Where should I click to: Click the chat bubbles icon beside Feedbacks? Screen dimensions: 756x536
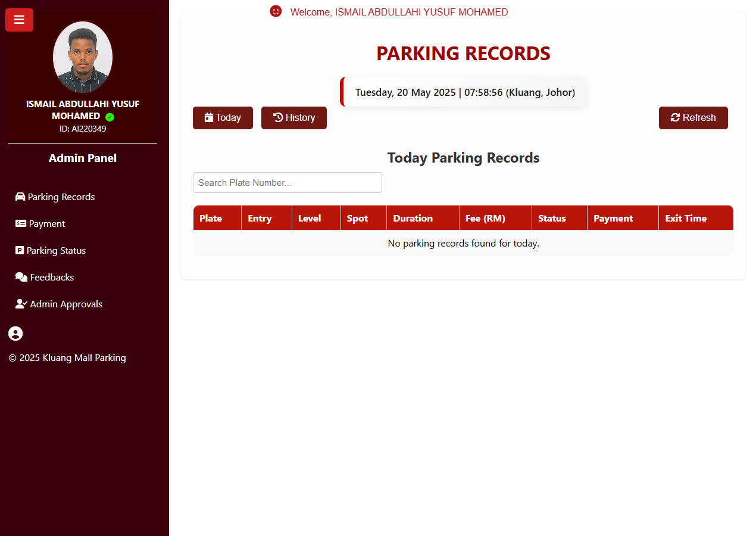(x=21, y=277)
